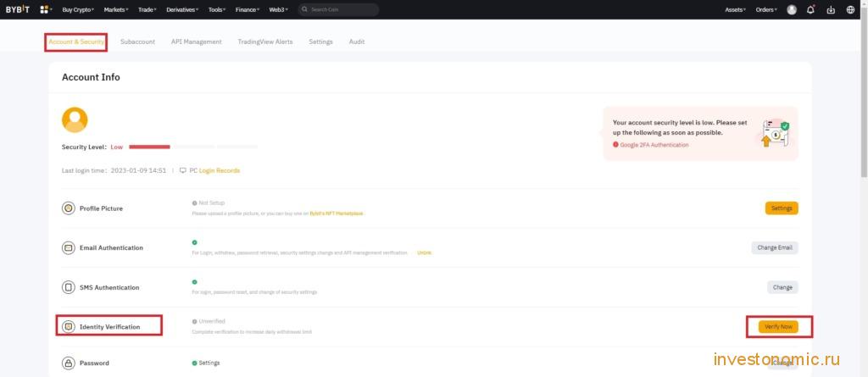The width and height of the screenshot is (868, 377).
Task: Expand the Derivatives menu
Action: pos(182,9)
